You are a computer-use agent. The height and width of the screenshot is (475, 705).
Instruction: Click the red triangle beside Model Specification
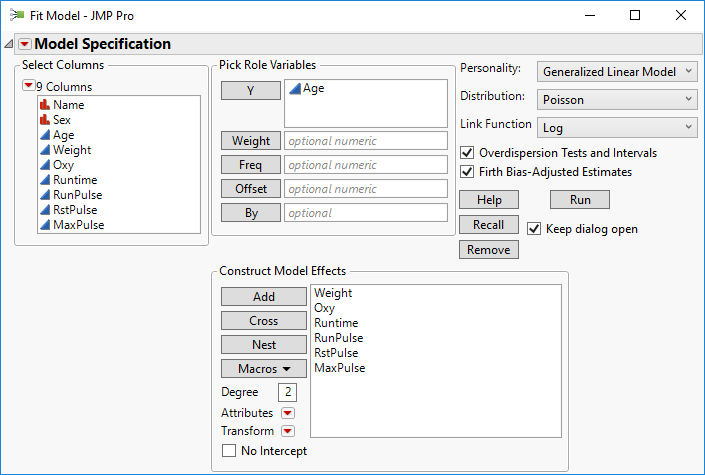tap(25, 44)
